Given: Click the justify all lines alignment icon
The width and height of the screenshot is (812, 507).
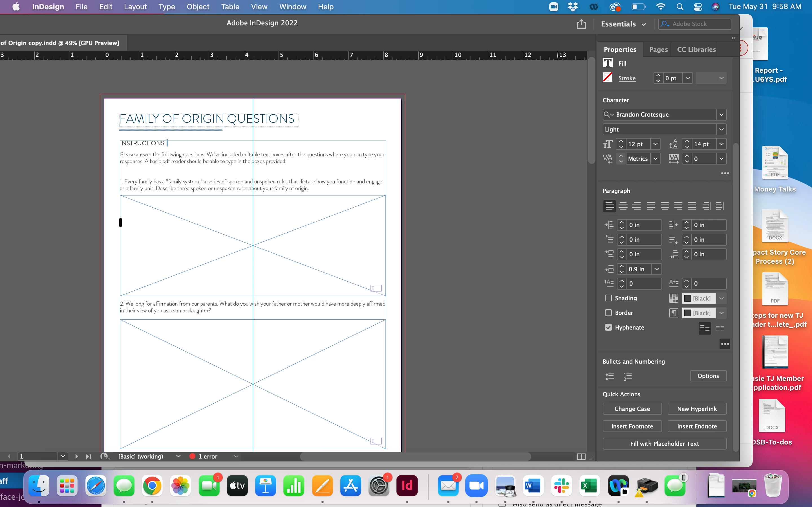Looking at the screenshot, I should [x=692, y=206].
